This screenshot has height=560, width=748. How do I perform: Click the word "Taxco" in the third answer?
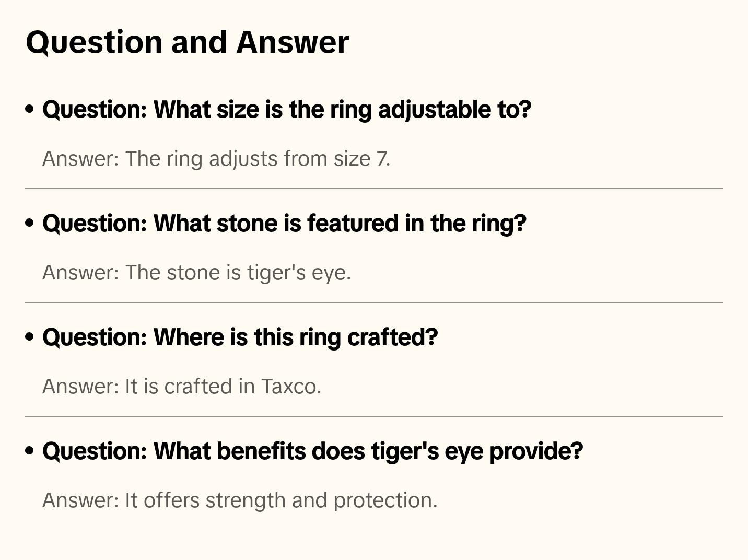tap(290, 387)
